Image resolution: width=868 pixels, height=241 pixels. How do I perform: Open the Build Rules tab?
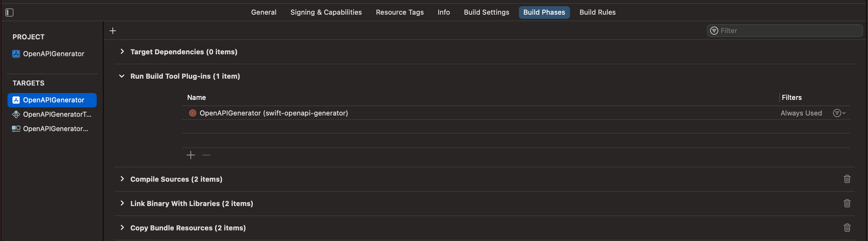pos(597,12)
